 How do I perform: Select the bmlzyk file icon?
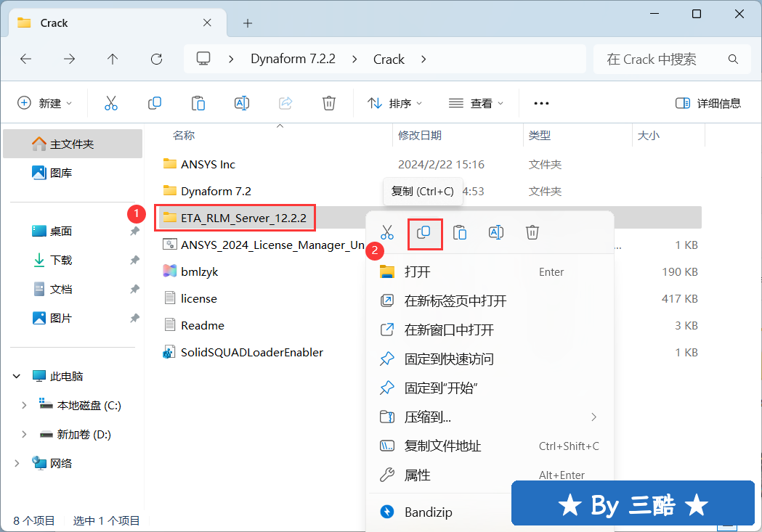(x=169, y=271)
